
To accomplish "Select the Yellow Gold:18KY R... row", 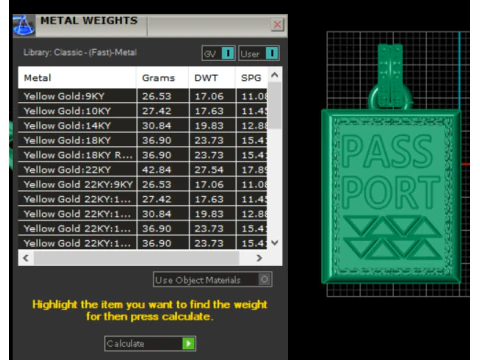I will (143, 155).
